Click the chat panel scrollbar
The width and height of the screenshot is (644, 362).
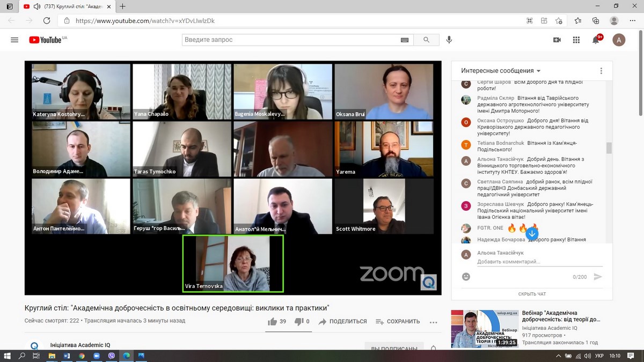609,148
